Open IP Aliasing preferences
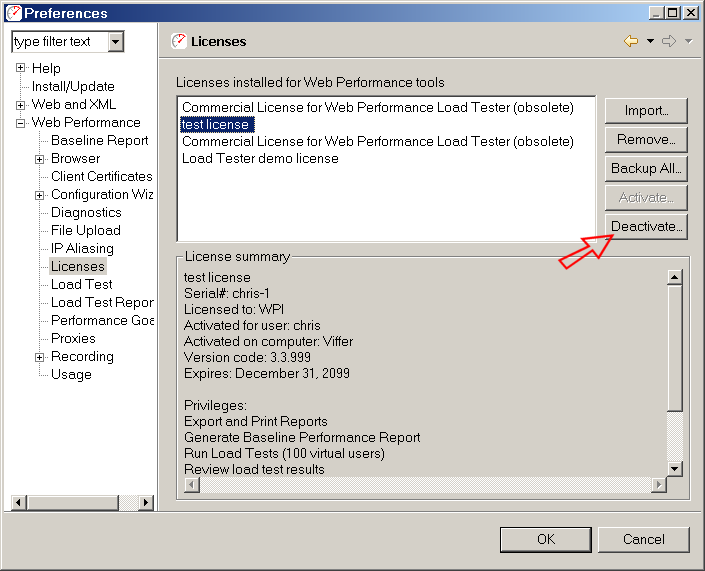The width and height of the screenshot is (705, 571). [x=82, y=248]
